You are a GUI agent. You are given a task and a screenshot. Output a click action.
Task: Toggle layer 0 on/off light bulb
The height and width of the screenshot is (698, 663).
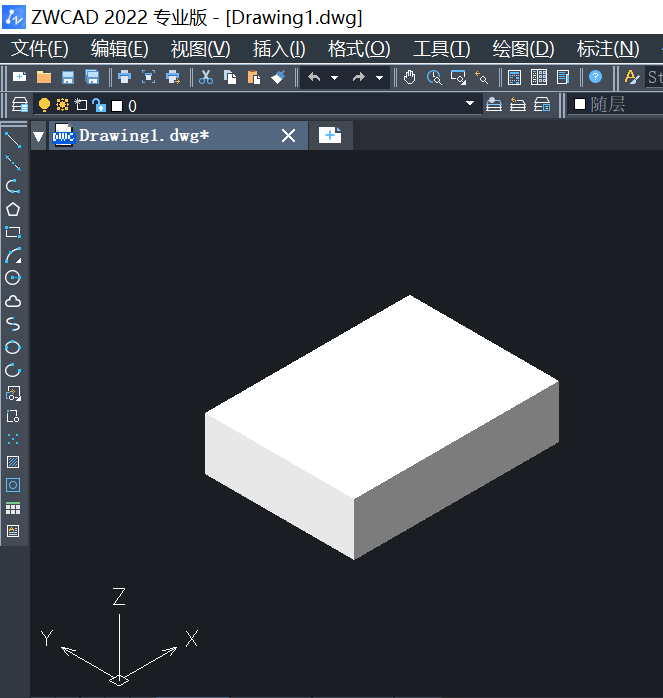(x=44, y=105)
